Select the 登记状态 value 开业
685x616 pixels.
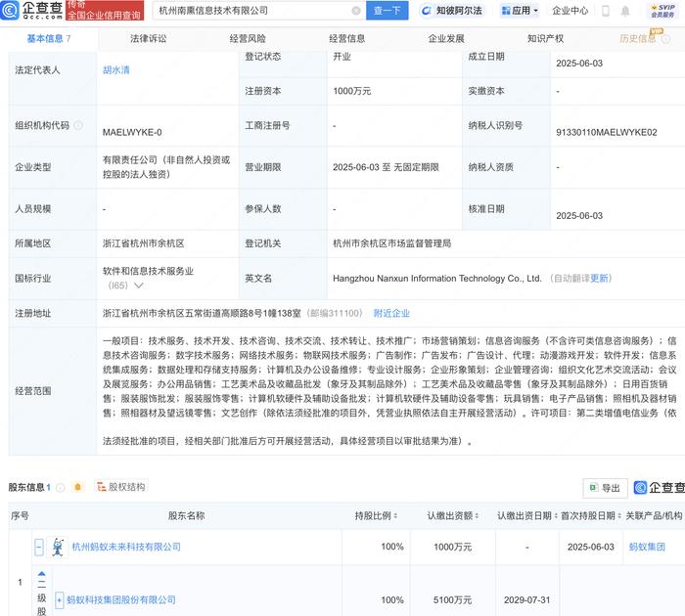[342, 57]
